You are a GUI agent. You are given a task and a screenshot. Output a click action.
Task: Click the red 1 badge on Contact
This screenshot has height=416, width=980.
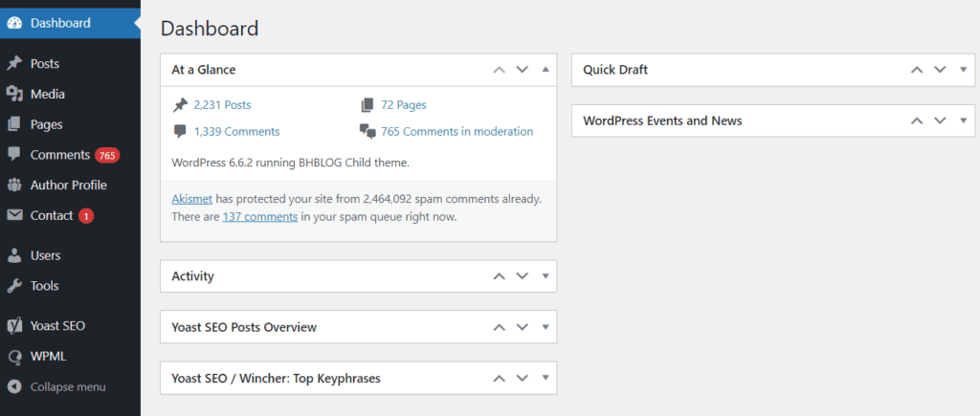(86, 216)
